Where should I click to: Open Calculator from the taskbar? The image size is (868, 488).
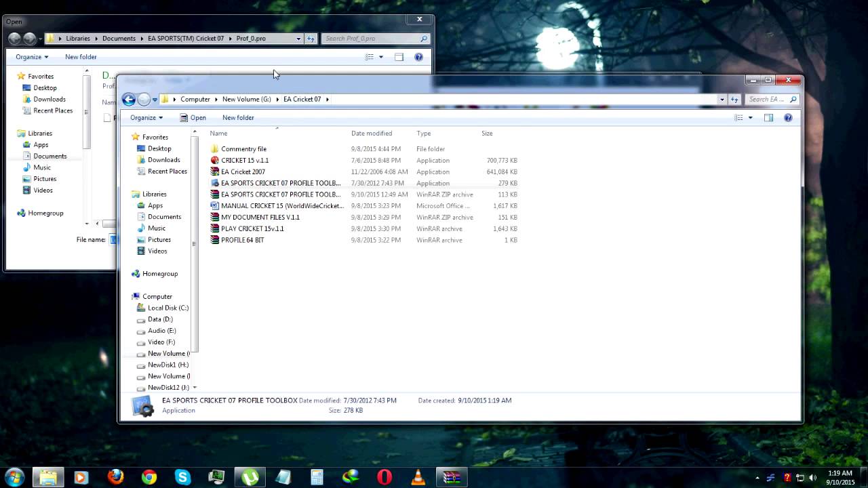pyautogui.click(x=317, y=477)
